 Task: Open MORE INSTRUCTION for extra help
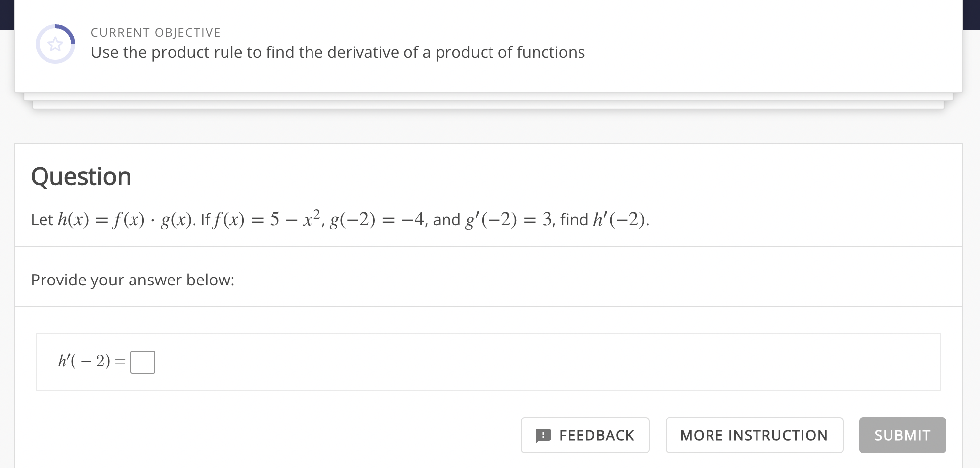tap(754, 435)
